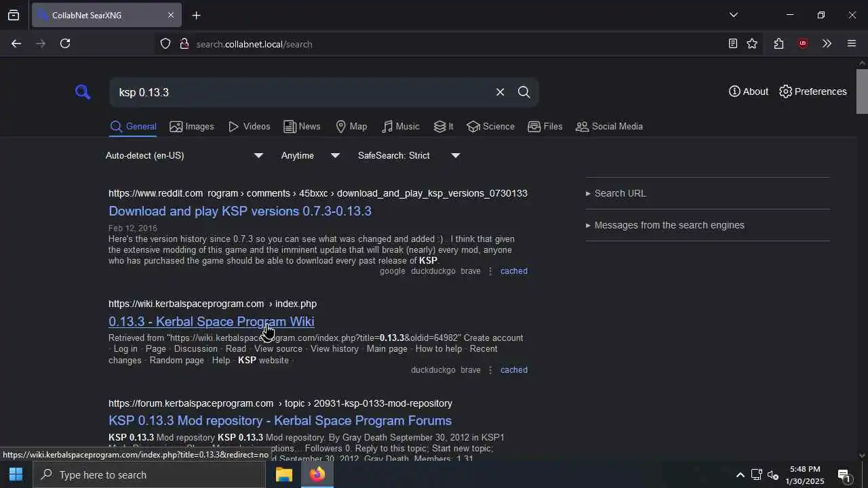Open Preferences settings
The height and width of the screenshot is (488, 868).
pyautogui.click(x=813, y=91)
